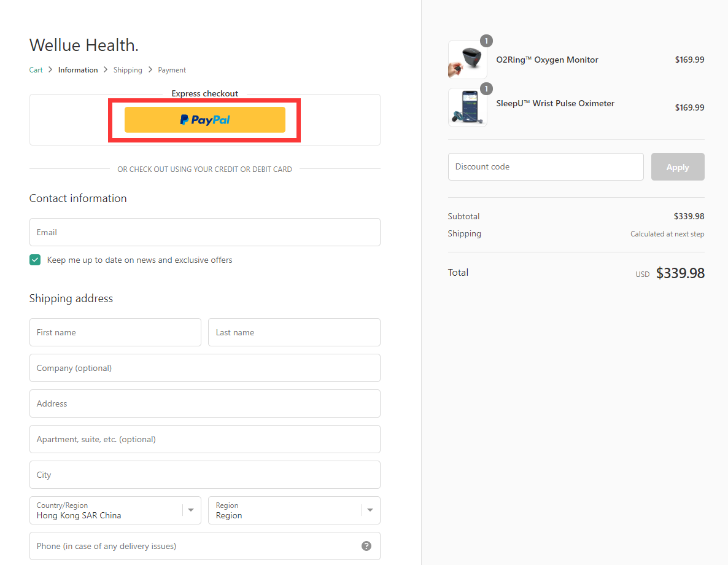
Task: Go back to Cart breadcrumb link
Action: 36,69
